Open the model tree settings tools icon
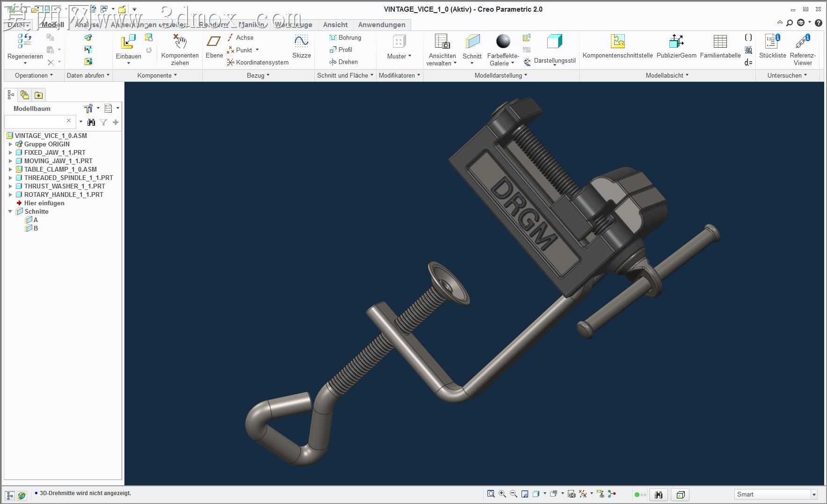 88,108
